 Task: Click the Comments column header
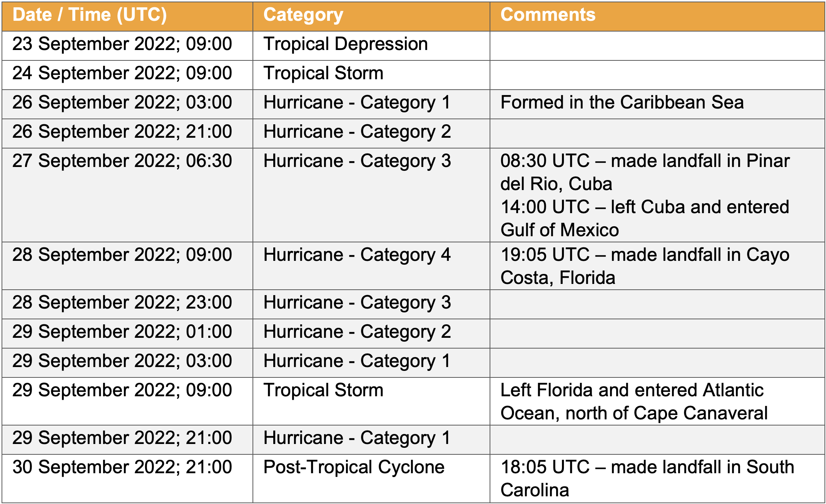tap(548, 15)
